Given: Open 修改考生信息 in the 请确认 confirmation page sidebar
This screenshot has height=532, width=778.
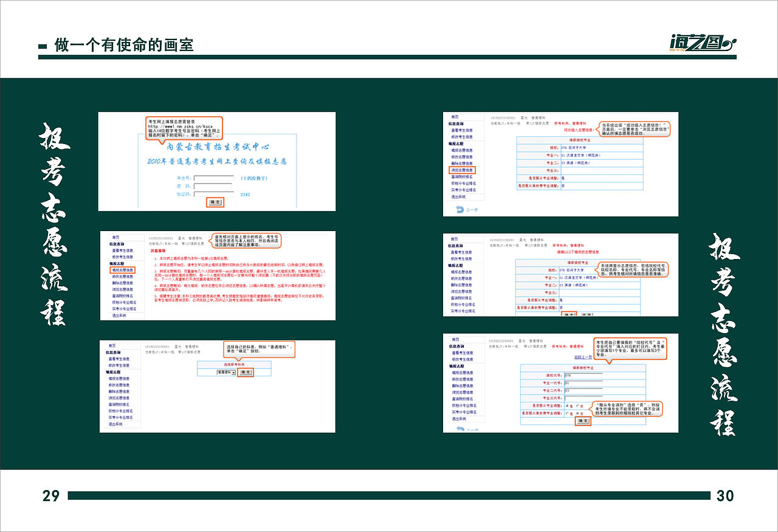Looking at the screenshot, I should 461,258.
